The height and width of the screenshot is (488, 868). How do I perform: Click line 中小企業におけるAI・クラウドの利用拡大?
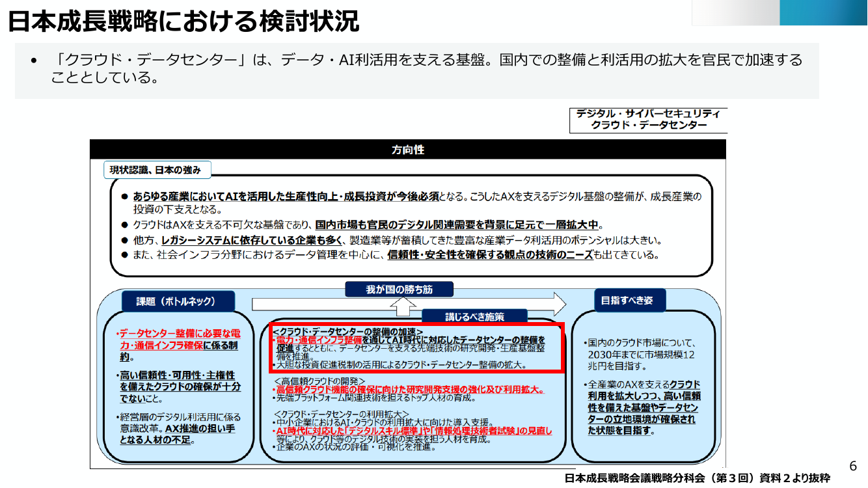coord(383,422)
